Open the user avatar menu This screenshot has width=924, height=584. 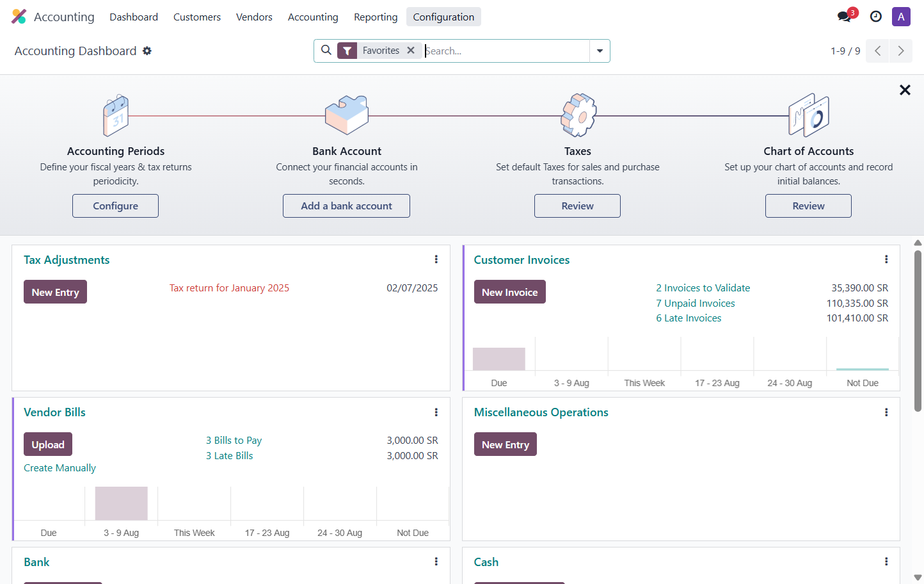pyautogui.click(x=901, y=17)
